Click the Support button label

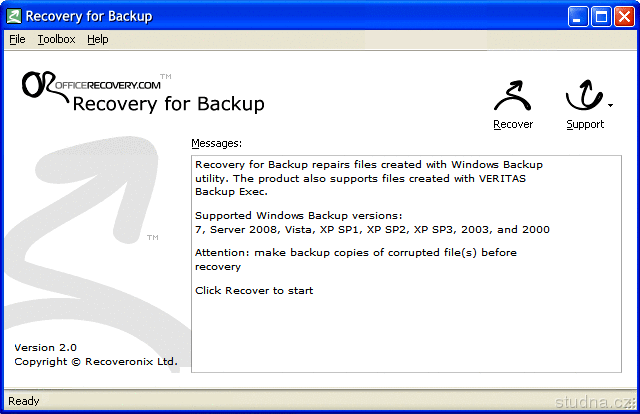tap(585, 125)
